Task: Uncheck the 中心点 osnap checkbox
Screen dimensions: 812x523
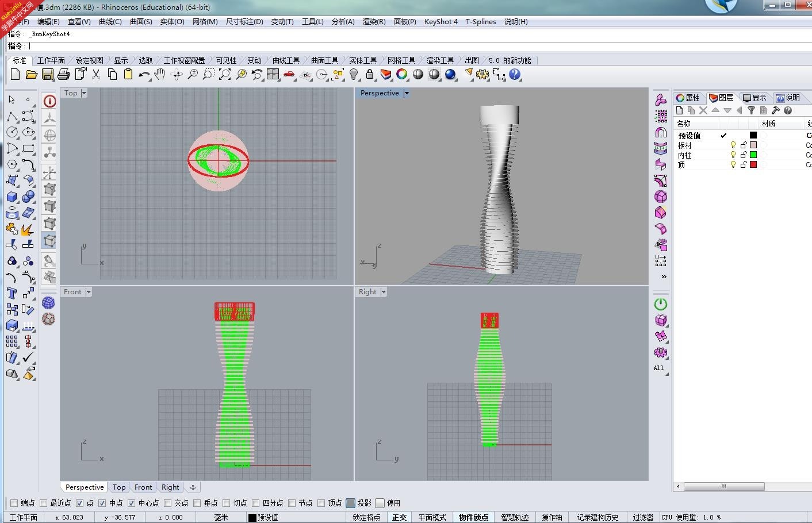Action: point(131,503)
